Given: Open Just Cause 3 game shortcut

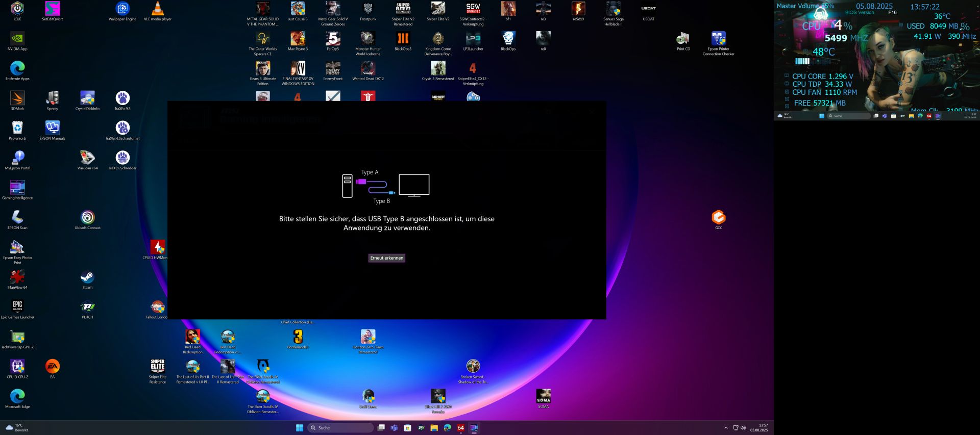Looking at the screenshot, I should [x=298, y=11].
